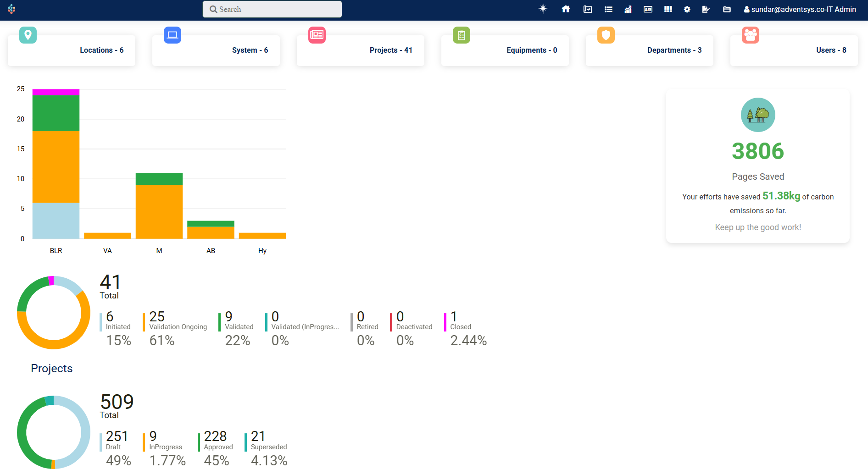
Task: Select the System monitor icon on its card
Action: [x=172, y=35]
